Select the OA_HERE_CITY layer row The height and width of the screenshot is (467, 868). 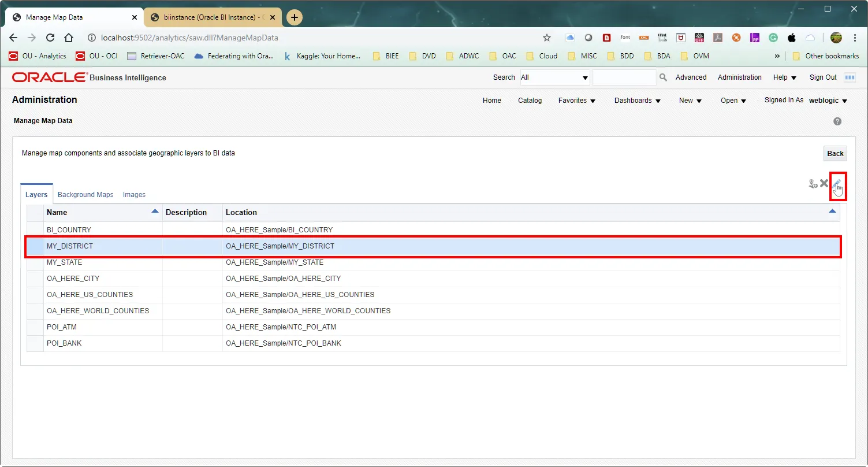(73, 279)
